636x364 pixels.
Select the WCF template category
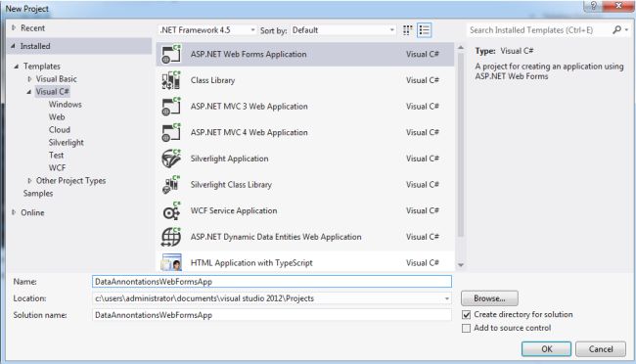coord(57,167)
